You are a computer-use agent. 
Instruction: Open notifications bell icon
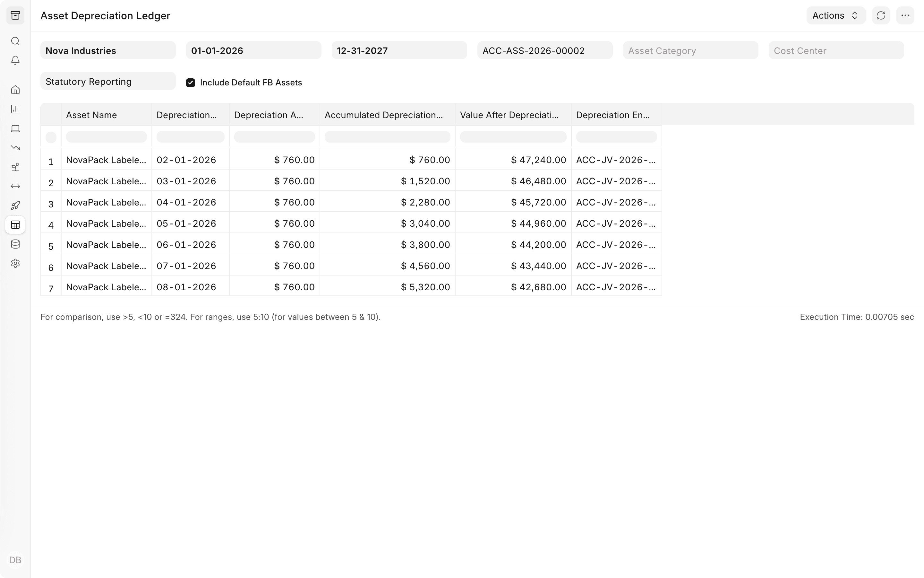[15, 60]
